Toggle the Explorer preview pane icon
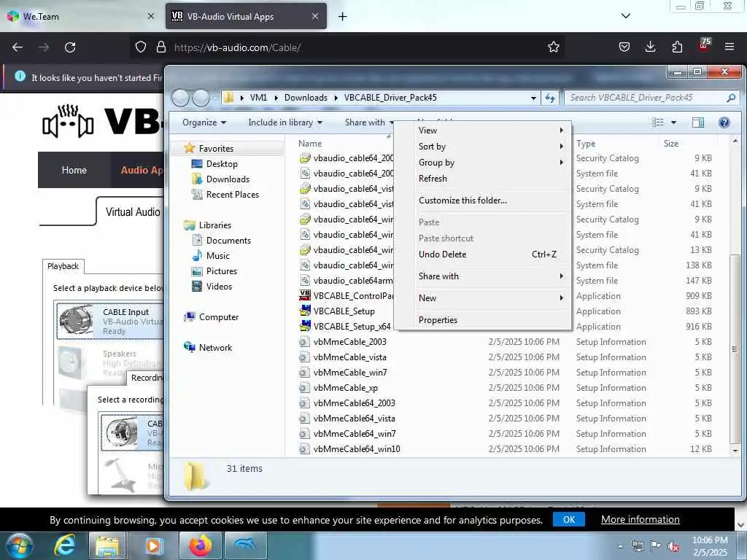Image resolution: width=747 pixels, height=560 pixels. coord(698,122)
